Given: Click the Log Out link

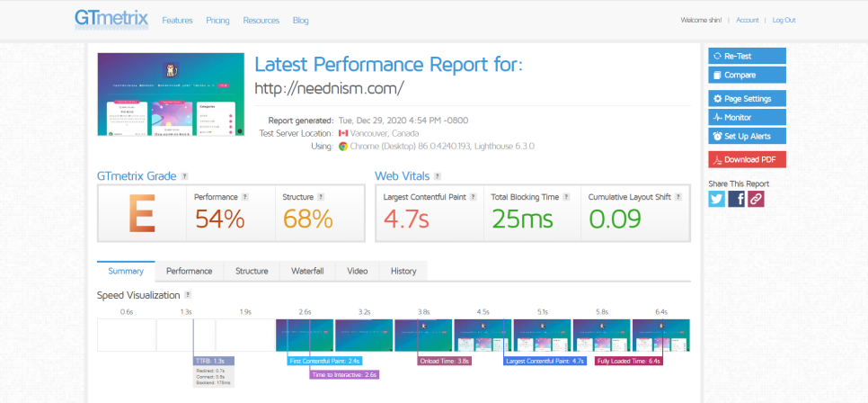Looking at the screenshot, I should (784, 20).
